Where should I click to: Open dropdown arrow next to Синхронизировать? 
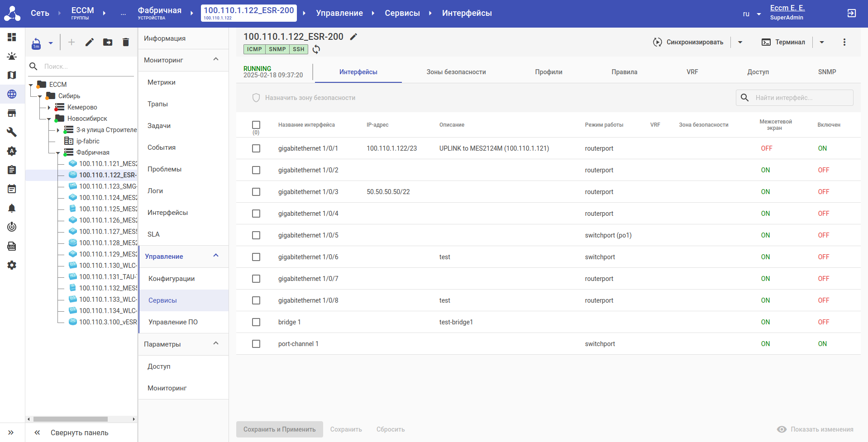[740, 42]
